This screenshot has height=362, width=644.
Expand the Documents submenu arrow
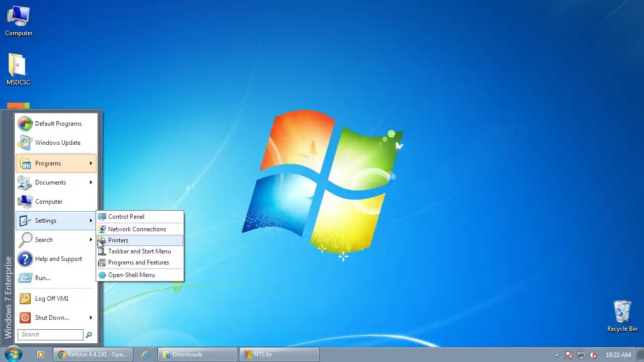pyautogui.click(x=91, y=183)
